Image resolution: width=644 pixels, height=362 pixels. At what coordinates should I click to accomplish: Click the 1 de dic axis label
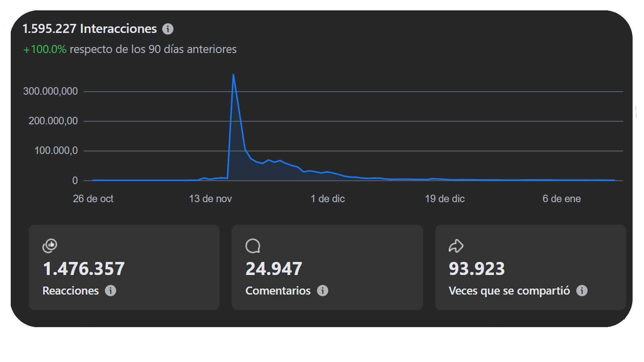tap(328, 199)
